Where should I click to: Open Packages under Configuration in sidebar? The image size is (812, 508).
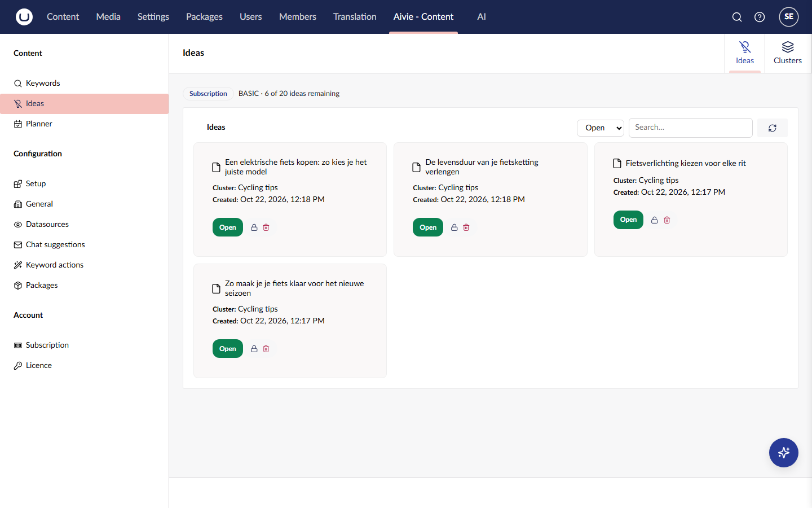(x=85, y=286)
